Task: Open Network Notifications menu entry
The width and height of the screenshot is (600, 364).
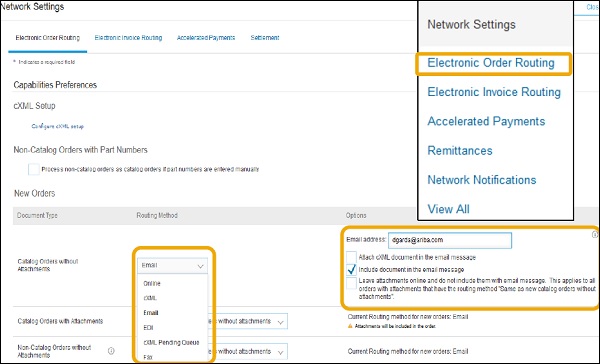Action: (x=482, y=180)
